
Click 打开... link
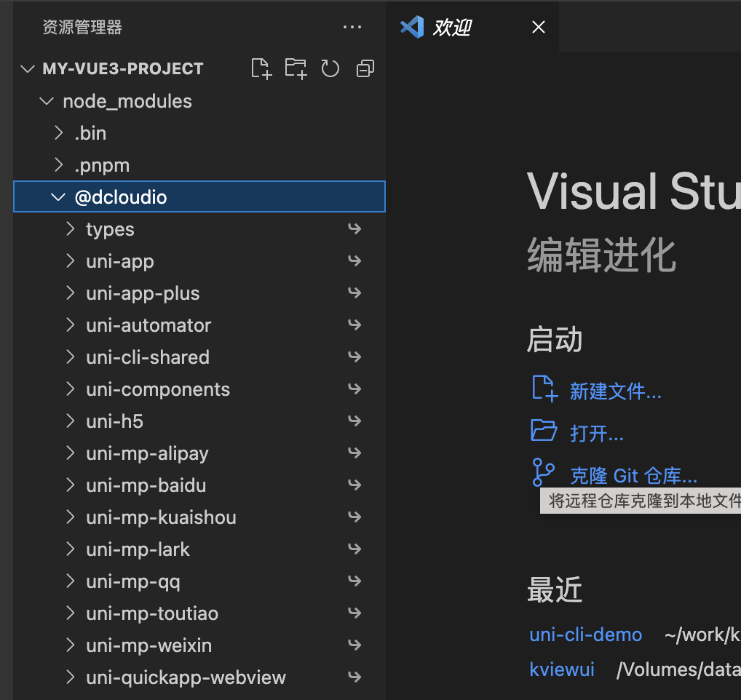click(597, 433)
